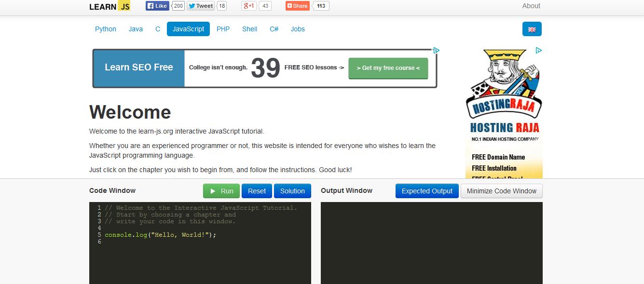Click the green play icon to Run code
The width and height of the screenshot is (644, 284).
coord(213,190)
